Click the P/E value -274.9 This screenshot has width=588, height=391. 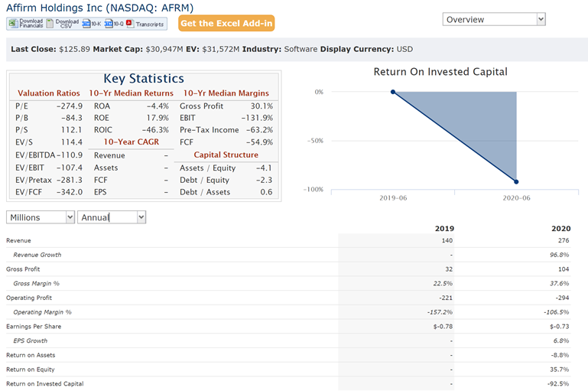click(x=70, y=106)
